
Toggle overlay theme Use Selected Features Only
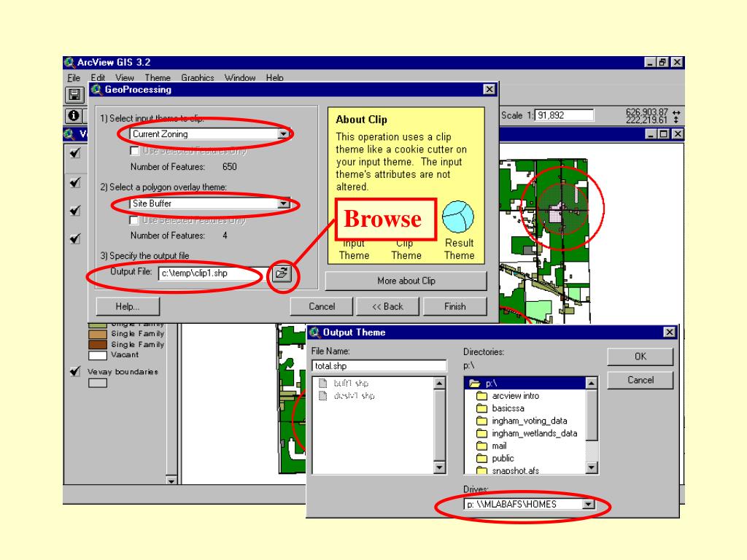[134, 220]
